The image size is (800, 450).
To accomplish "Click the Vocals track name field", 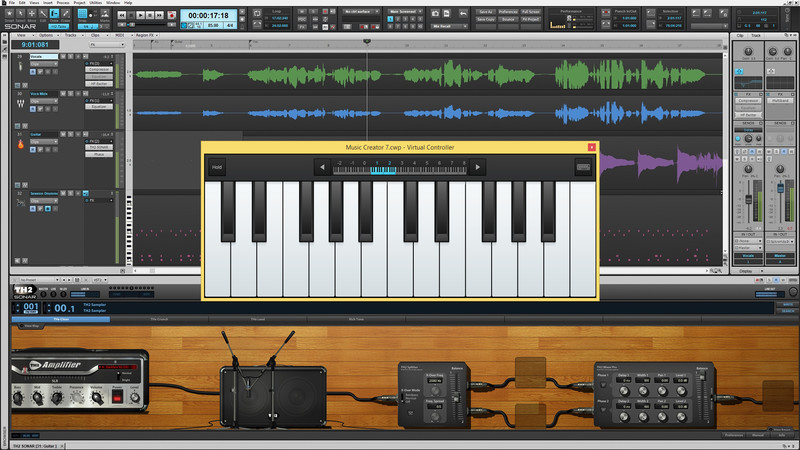I will (x=43, y=57).
